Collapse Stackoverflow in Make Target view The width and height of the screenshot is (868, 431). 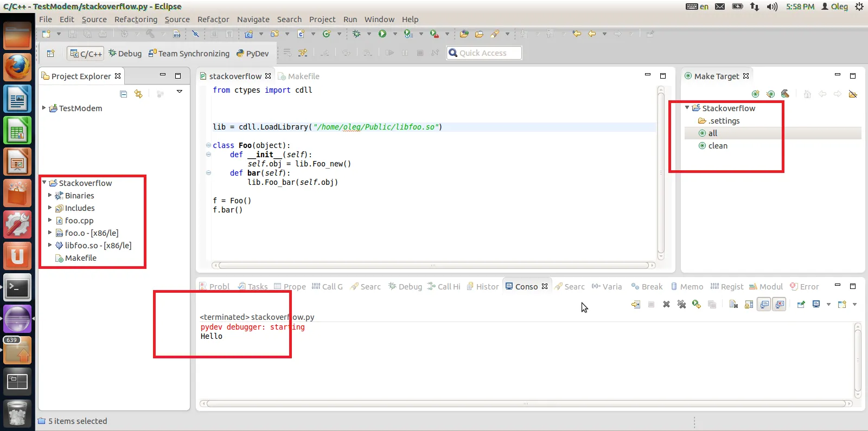687,108
